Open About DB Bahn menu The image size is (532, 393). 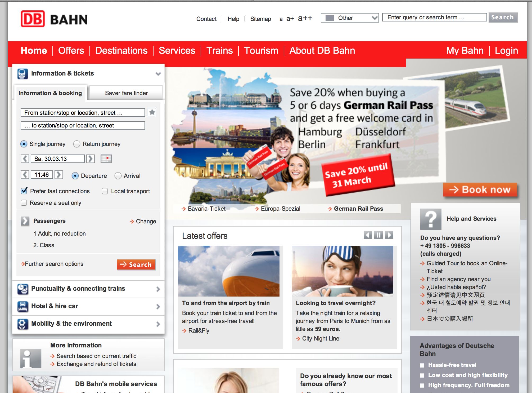[322, 51]
